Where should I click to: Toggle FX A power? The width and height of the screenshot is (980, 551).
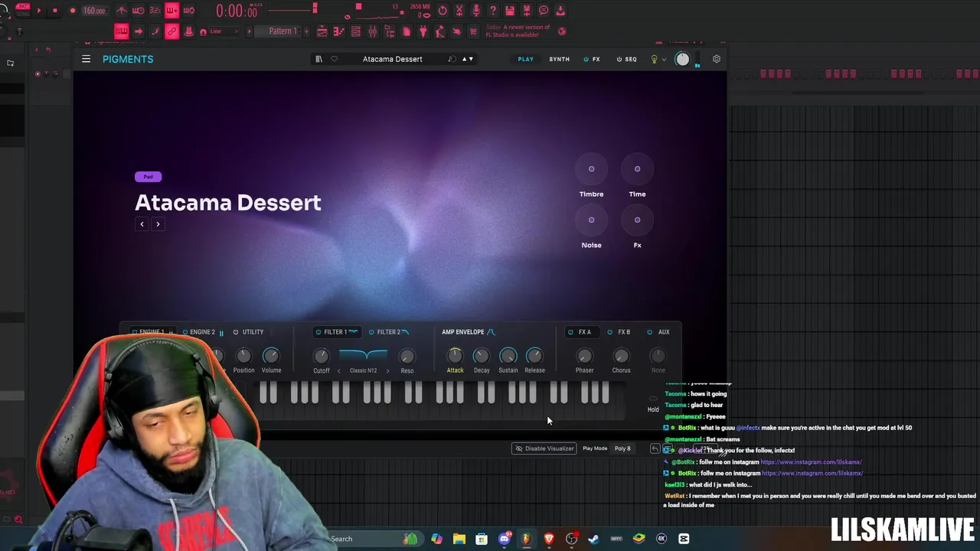click(570, 332)
